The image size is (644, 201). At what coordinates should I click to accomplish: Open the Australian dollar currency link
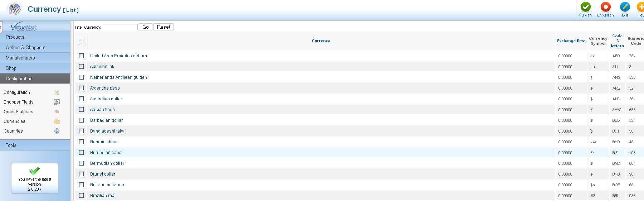click(106, 99)
